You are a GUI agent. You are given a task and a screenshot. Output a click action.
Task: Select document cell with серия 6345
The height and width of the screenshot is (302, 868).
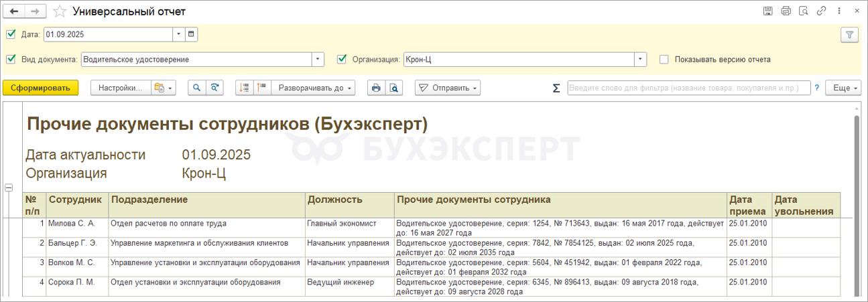click(560, 286)
